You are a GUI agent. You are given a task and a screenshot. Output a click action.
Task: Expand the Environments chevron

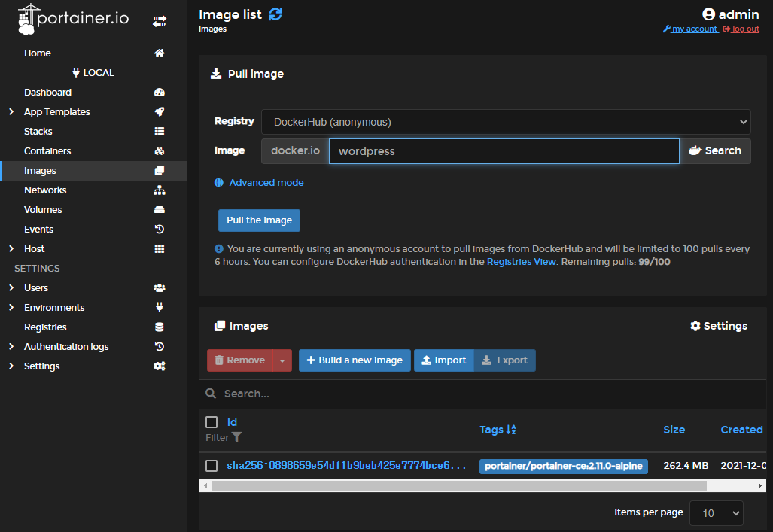(x=11, y=308)
